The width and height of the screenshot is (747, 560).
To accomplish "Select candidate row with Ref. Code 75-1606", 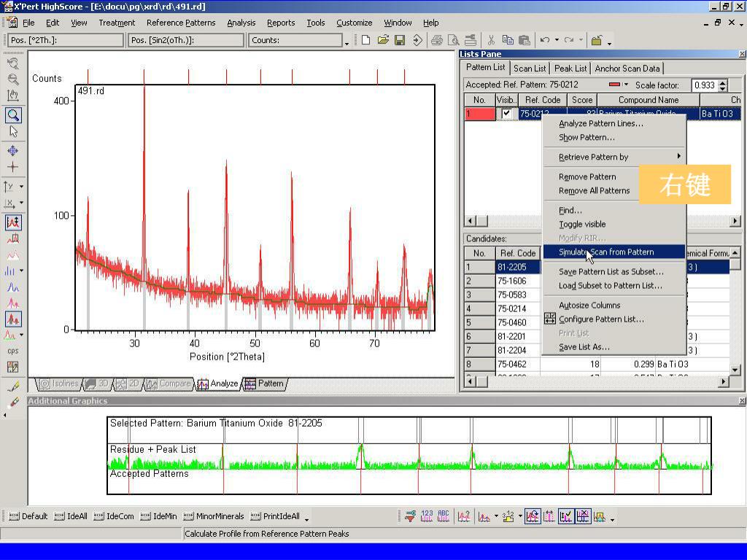I will click(x=597, y=281).
